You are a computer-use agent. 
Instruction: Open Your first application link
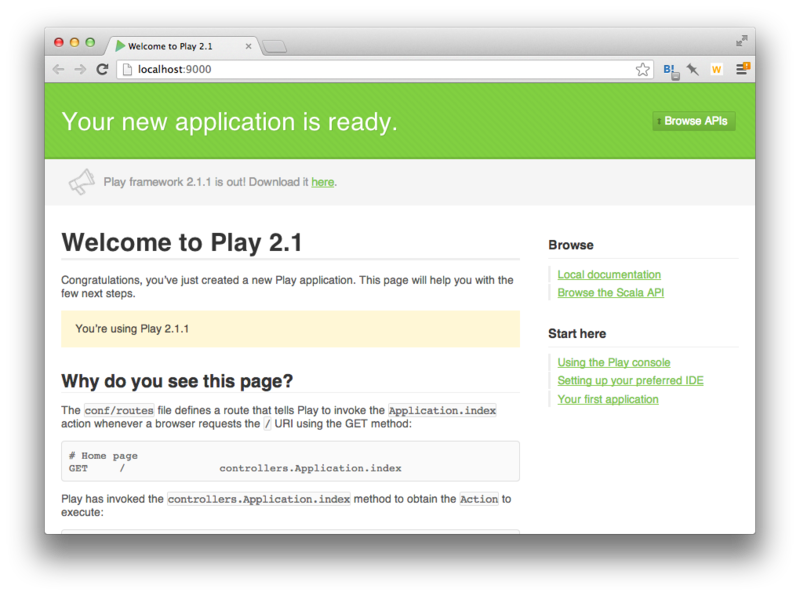[608, 399]
